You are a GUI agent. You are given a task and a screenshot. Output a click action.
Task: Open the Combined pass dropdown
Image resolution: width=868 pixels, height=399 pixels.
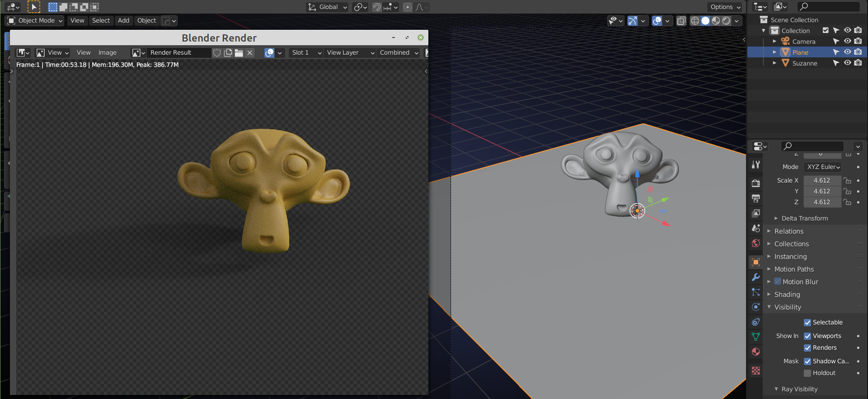click(x=399, y=53)
